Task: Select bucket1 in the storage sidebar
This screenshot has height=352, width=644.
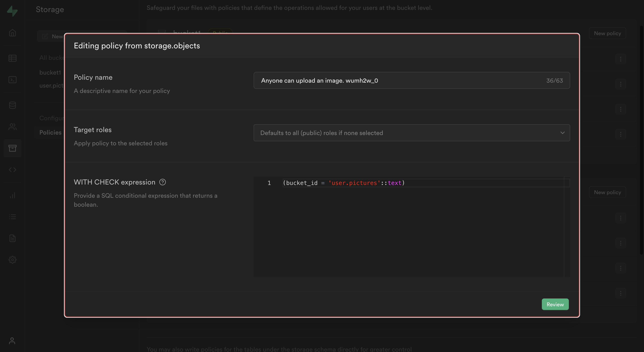Action: [x=50, y=72]
